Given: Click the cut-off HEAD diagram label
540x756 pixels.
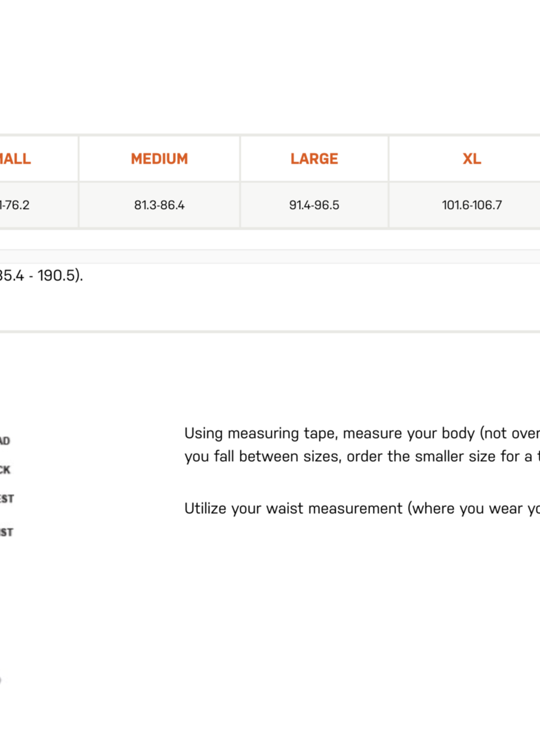Looking at the screenshot, I should 5,441.
